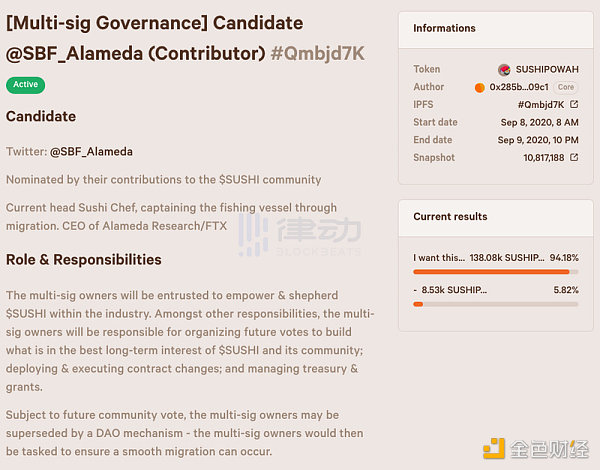Open the @SBF_Alameda Twitter link
Image resolution: width=600 pixels, height=470 pixels.
point(91,152)
